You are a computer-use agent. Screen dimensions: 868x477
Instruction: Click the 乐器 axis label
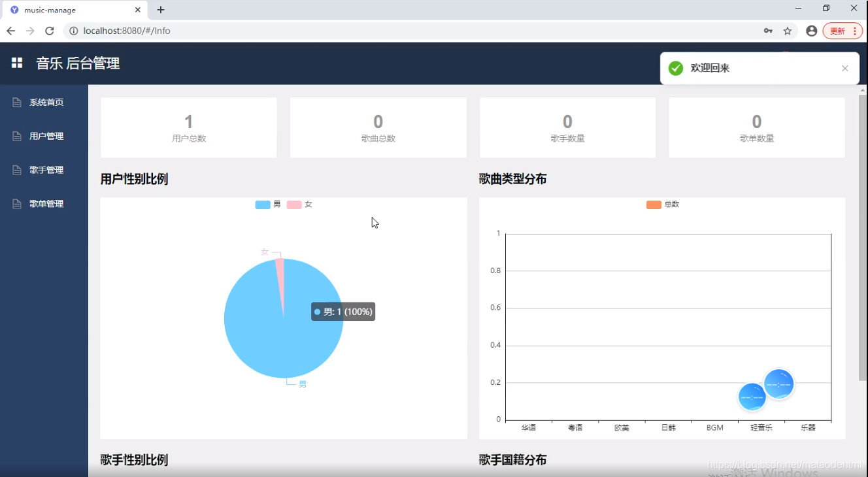tap(808, 428)
